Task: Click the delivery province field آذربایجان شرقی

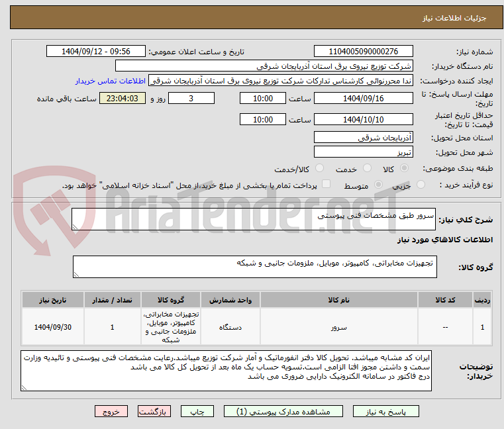Action: (363, 138)
